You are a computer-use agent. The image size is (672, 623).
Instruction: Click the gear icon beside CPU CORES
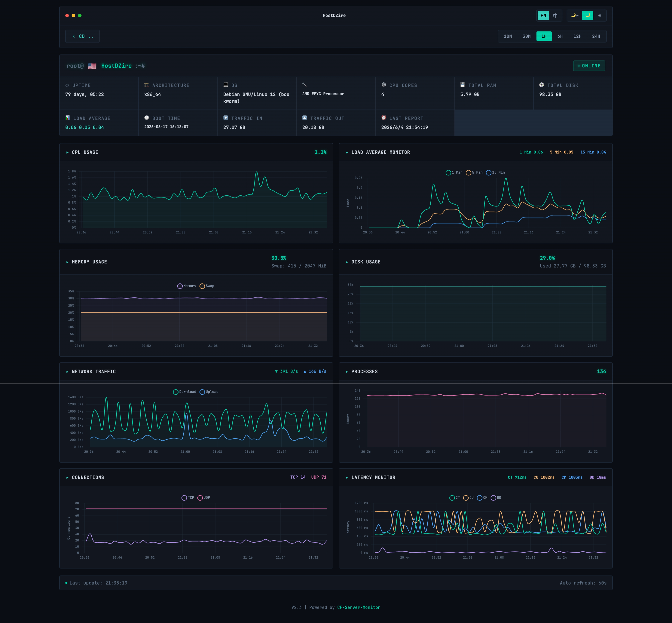(384, 85)
